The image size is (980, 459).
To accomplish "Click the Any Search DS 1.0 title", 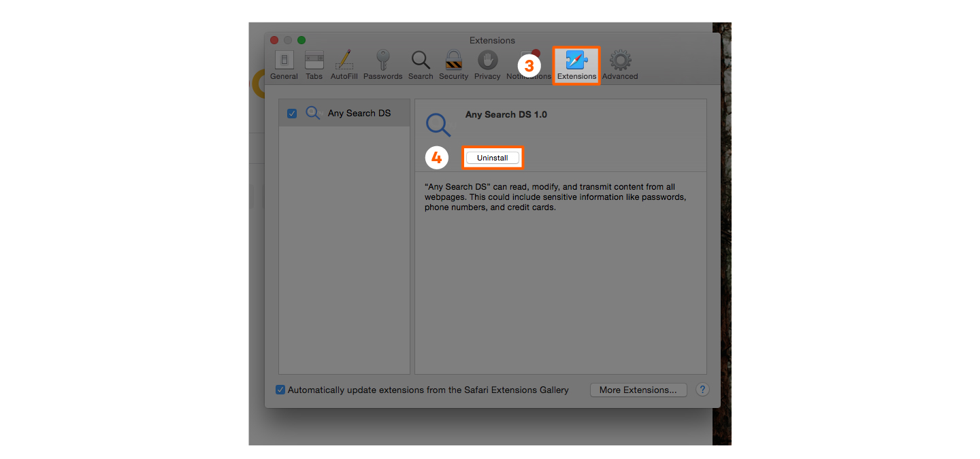I will click(x=506, y=114).
